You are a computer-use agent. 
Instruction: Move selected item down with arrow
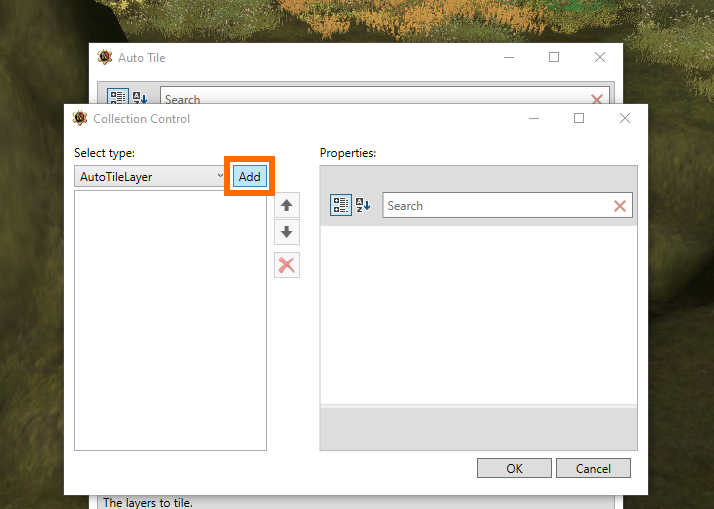point(286,232)
